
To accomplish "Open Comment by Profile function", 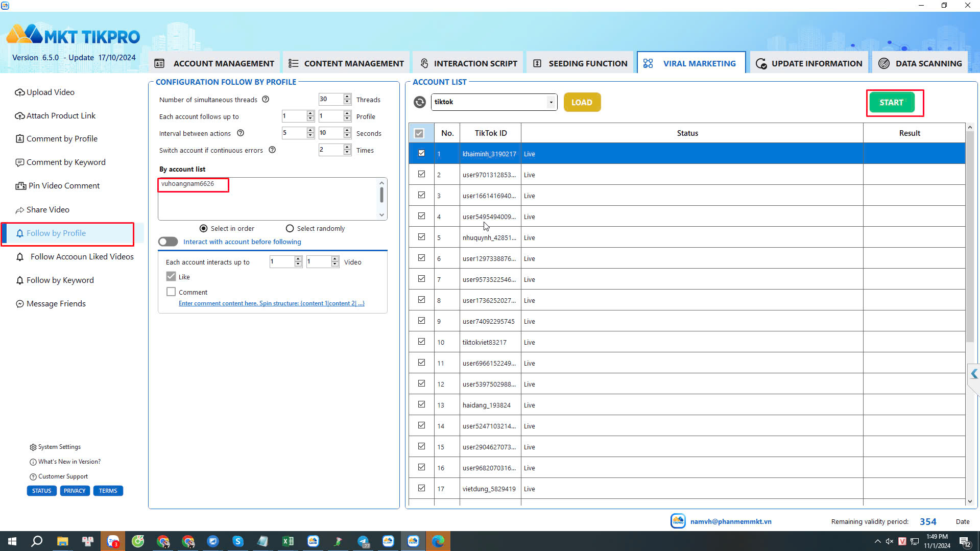I will (x=56, y=139).
